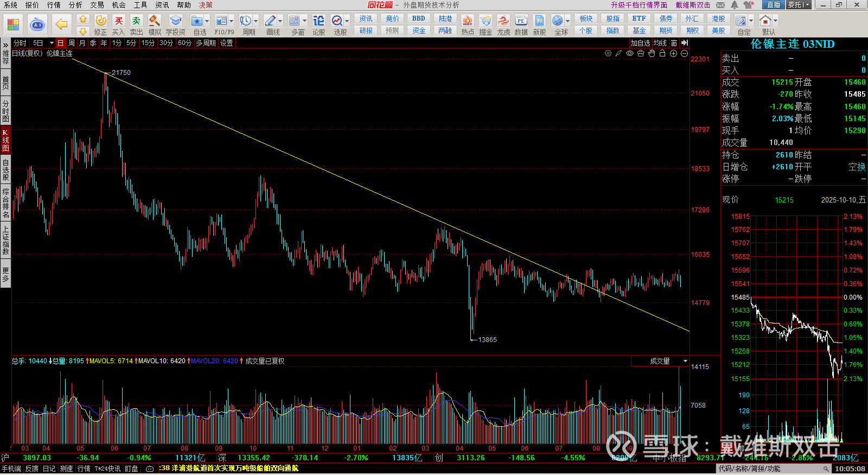This screenshot has height=475, width=868.
Task: Click the 修正 correction icon
Action: tap(101, 25)
